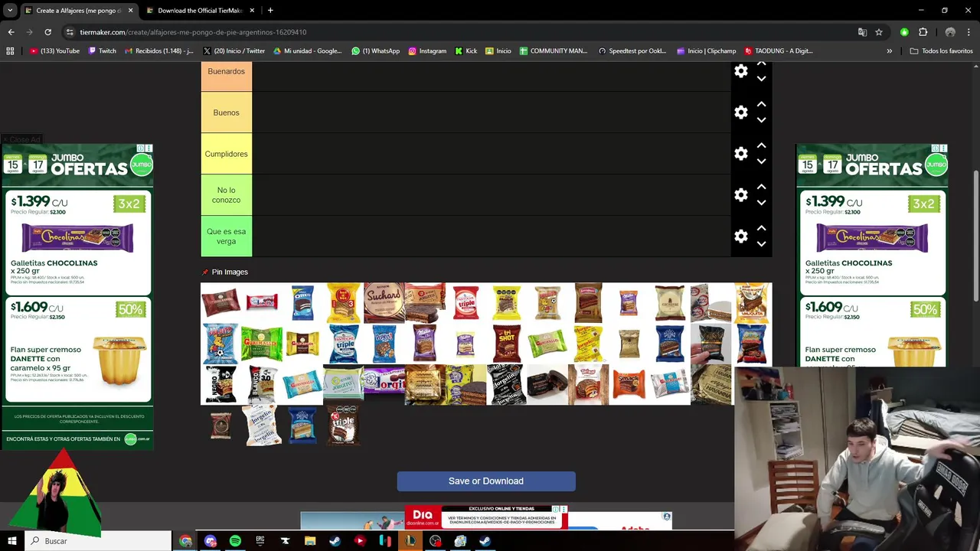This screenshot has height=551, width=980.
Task: Open the YouTube bookmark
Action: pos(54,51)
